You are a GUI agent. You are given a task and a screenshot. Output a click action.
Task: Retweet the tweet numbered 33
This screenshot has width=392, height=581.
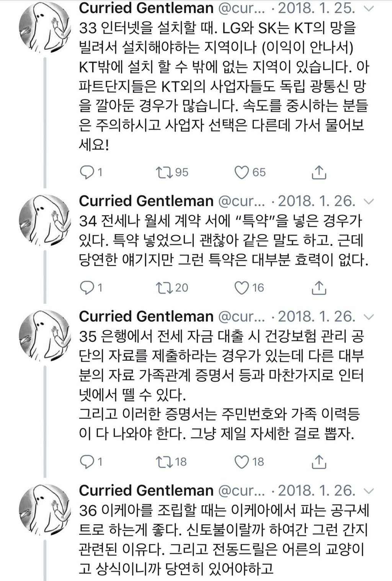point(165,173)
